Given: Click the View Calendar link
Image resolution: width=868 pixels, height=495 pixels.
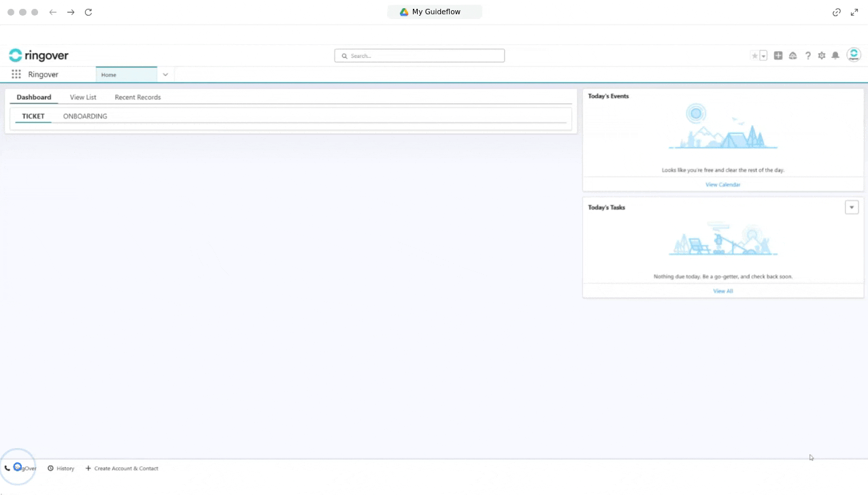Looking at the screenshot, I should (x=722, y=184).
